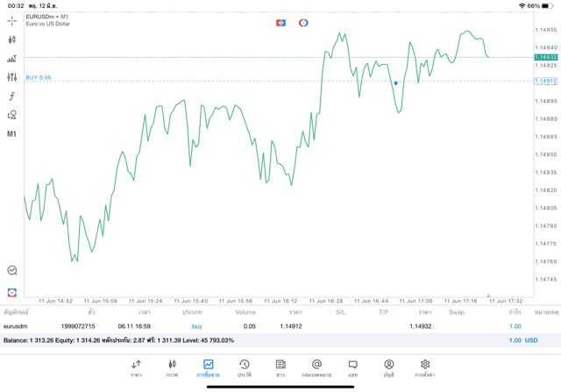Open the การตั้งค่า settings tab
The width and height of the screenshot is (561, 392).
point(425,368)
